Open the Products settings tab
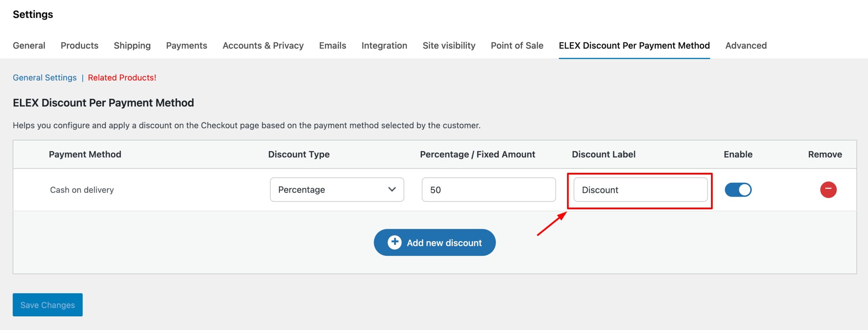 tap(79, 45)
